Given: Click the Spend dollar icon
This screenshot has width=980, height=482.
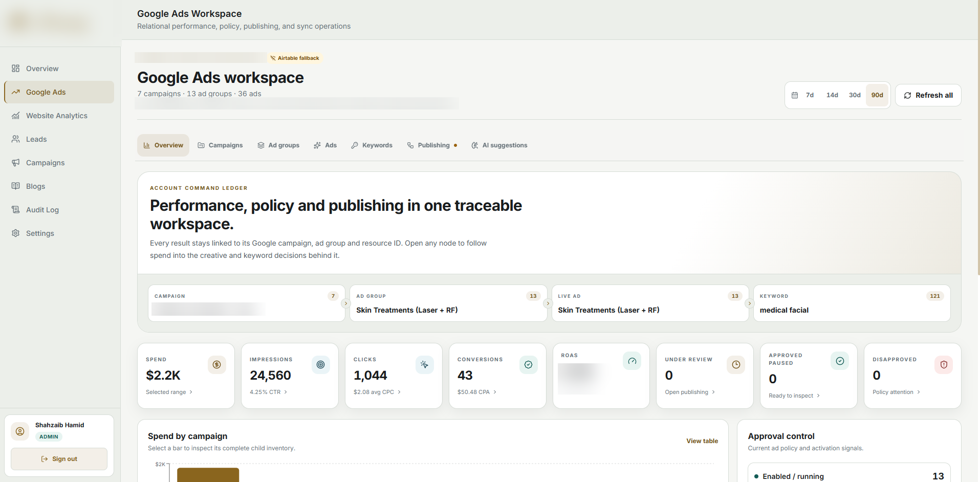Looking at the screenshot, I should 217,365.
